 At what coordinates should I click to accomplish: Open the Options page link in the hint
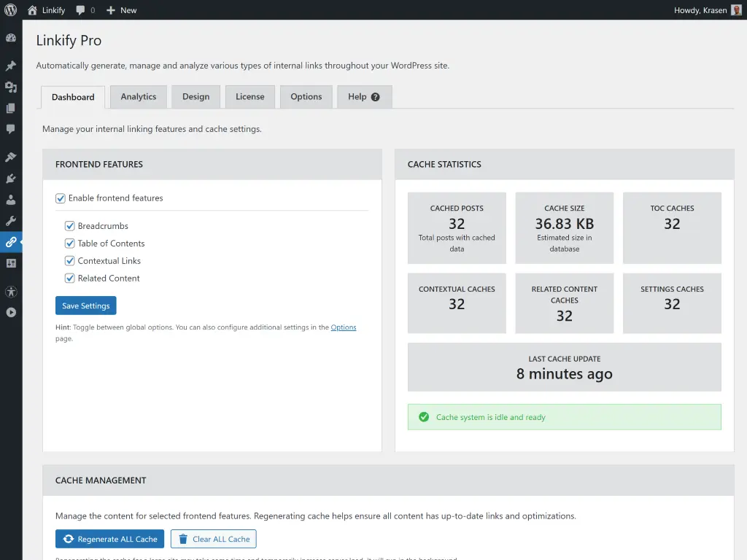pos(344,327)
